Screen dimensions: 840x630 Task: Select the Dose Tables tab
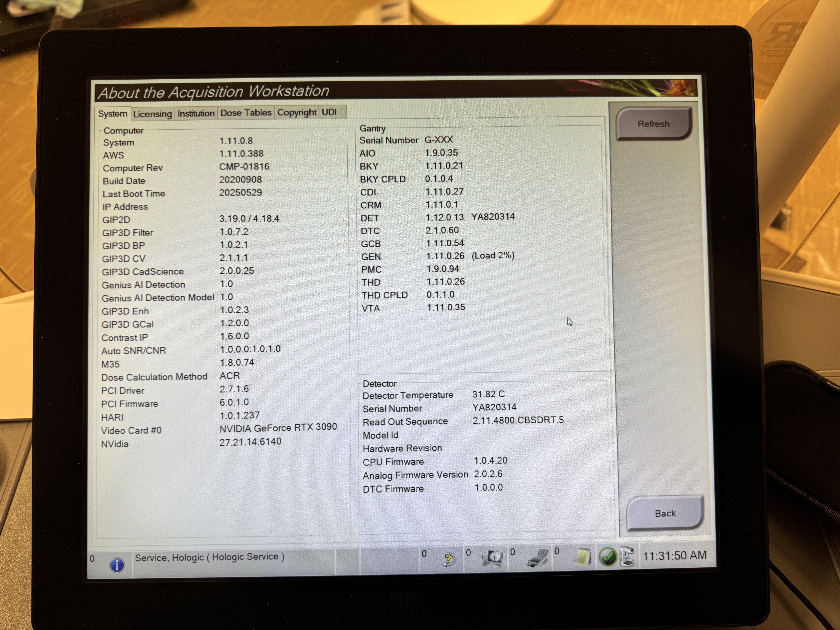tap(246, 113)
